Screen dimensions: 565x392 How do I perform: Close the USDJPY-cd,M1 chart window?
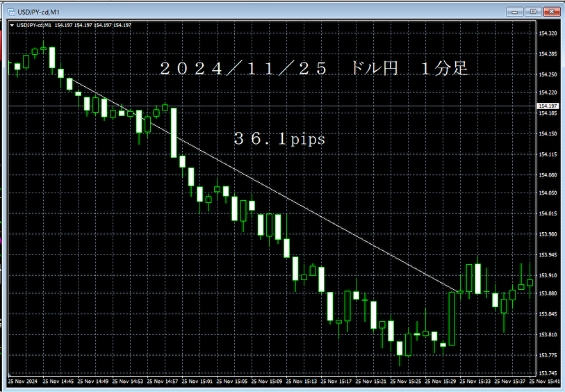point(551,12)
